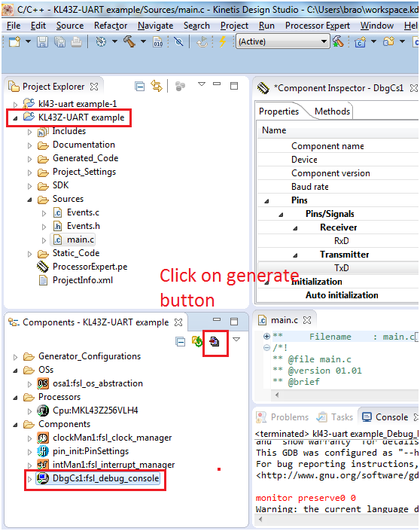Click main.c editor horizontal scrollbar left arrow
The image size is (420, 531).
[277, 395]
